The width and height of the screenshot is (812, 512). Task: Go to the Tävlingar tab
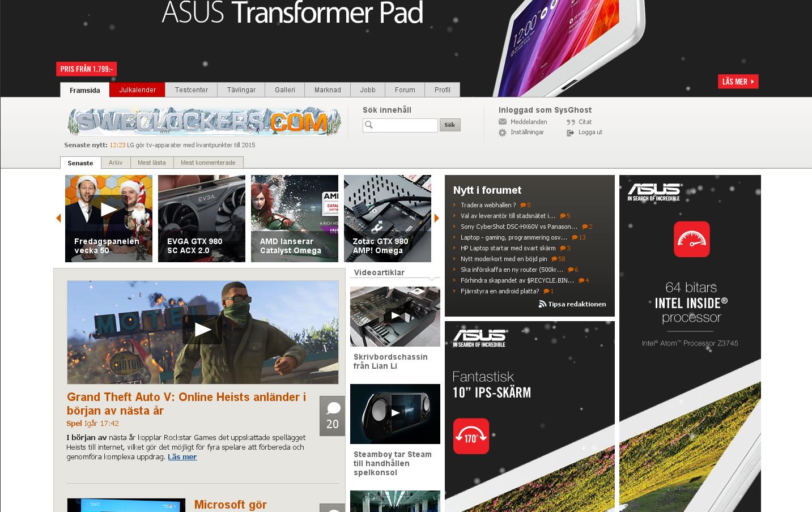pyautogui.click(x=241, y=90)
